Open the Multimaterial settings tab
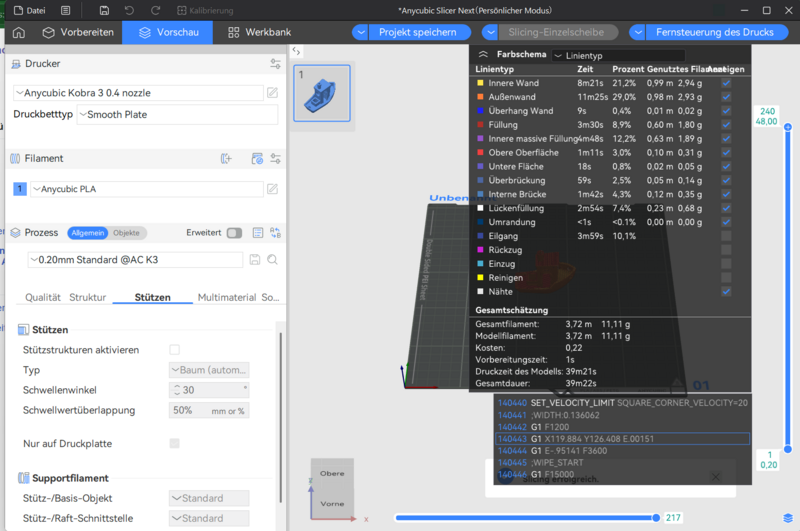800x531 pixels. pyautogui.click(x=227, y=297)
